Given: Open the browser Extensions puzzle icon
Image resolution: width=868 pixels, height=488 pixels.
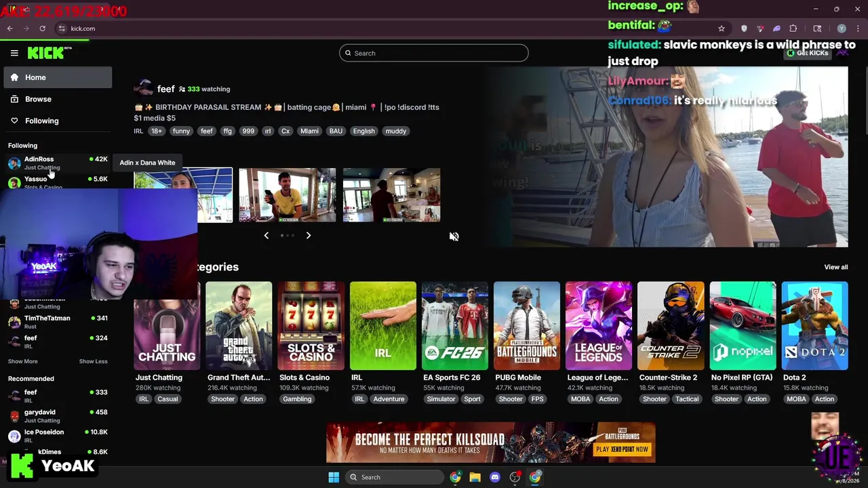Looking at the screenshot, I should coord(793,28).
